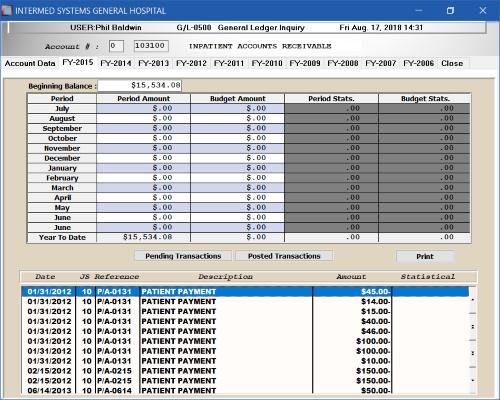The height and width of the screenshot is (400, 500).
Task: Click the Budget Stats. column header
Action: click(425, 99)
